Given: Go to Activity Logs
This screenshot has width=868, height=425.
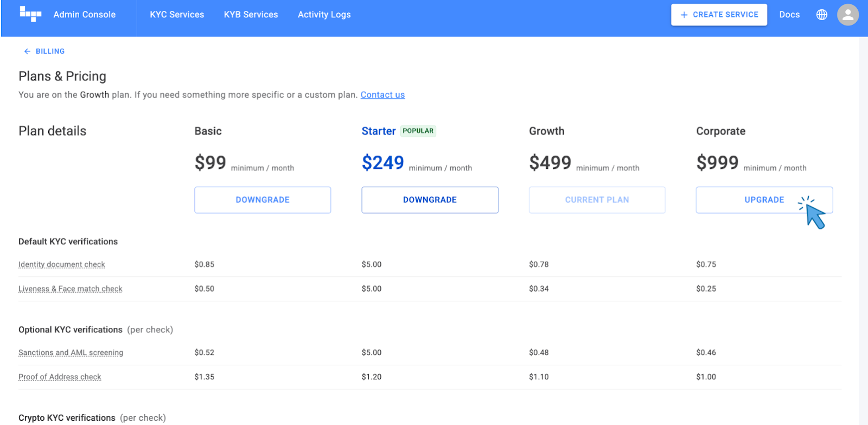Looking at the screenshot, I should 324,15.
